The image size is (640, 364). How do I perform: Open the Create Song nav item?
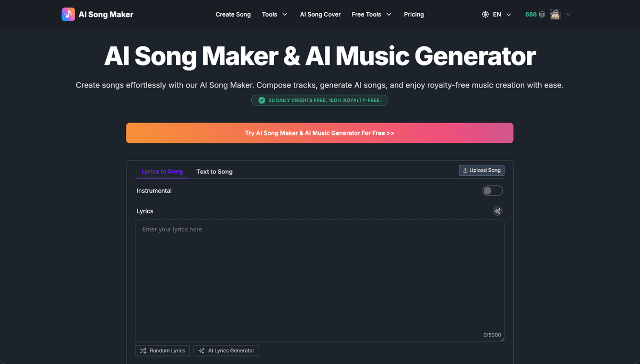point(233,14)
